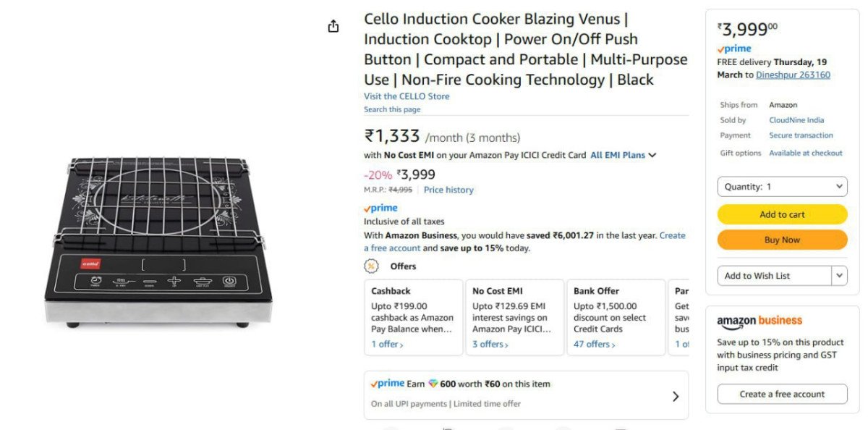Click the share icon beside the product title
868x430 pixels.
tap(333, 25)
